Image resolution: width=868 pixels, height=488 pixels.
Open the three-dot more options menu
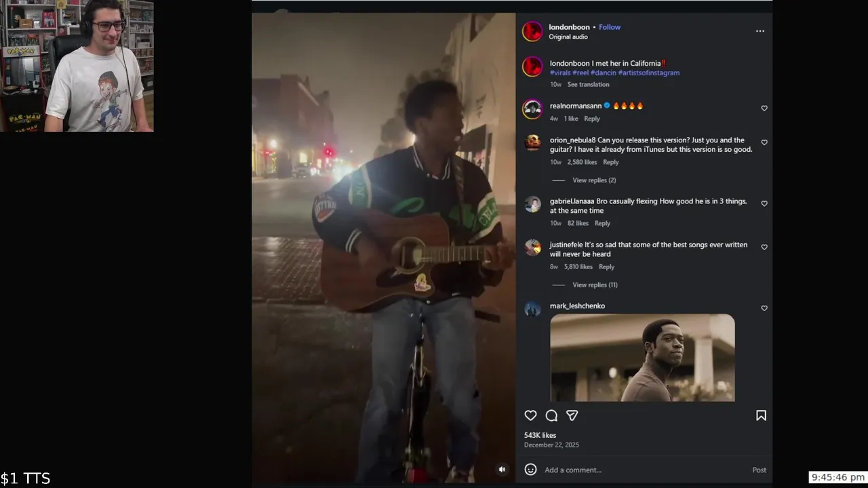[760, 31]
